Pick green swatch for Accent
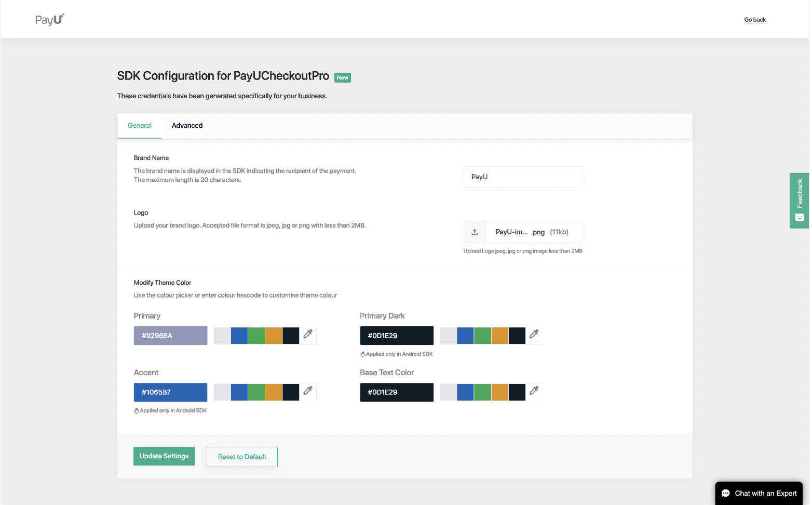 tap(256, 392)
